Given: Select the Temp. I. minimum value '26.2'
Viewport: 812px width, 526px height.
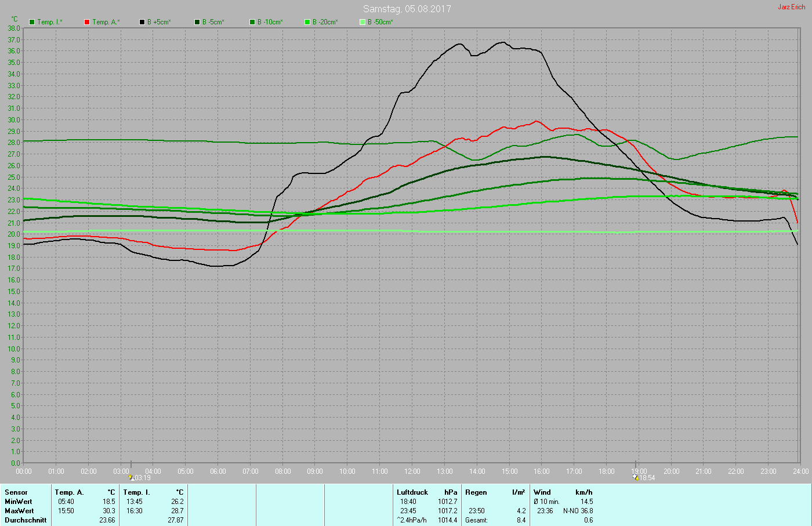Looking at the screenshot, I should click(x=177, y=502).
